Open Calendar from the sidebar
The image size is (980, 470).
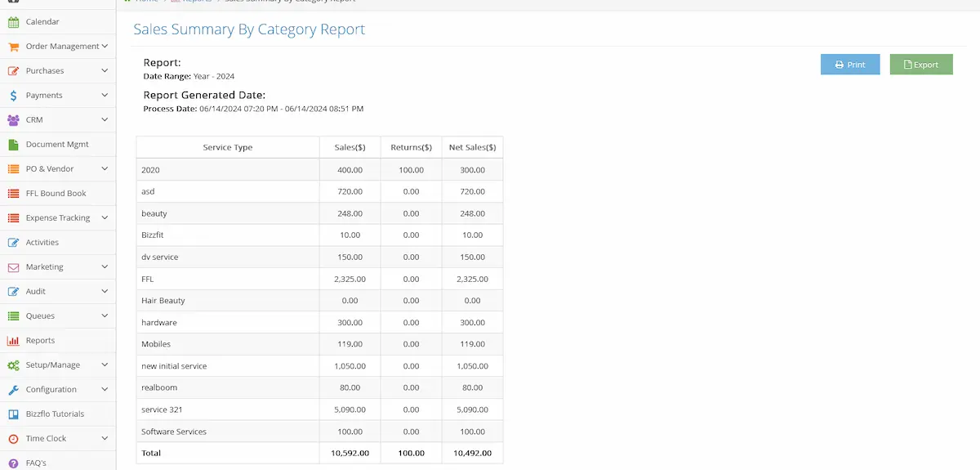[x=58, y=22]
